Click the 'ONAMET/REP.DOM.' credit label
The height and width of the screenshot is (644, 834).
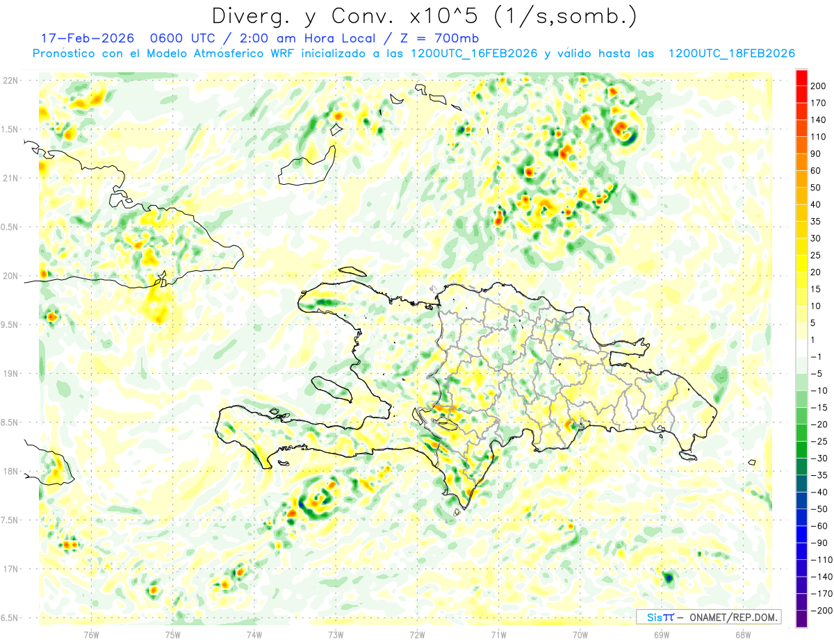point(733,617)
